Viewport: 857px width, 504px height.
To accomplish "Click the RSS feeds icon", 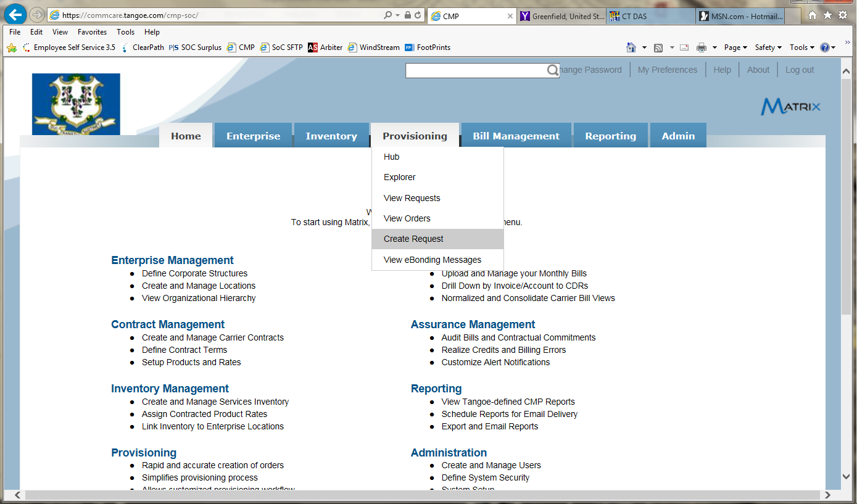I will (658, 48).
